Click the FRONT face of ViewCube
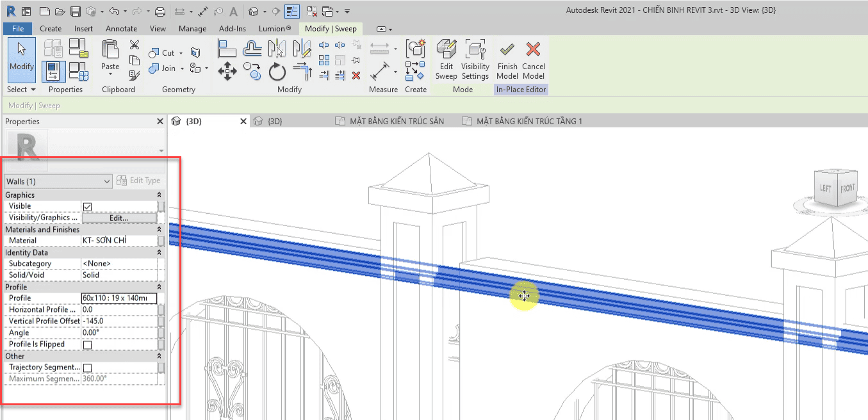 [x=848, y=188]
